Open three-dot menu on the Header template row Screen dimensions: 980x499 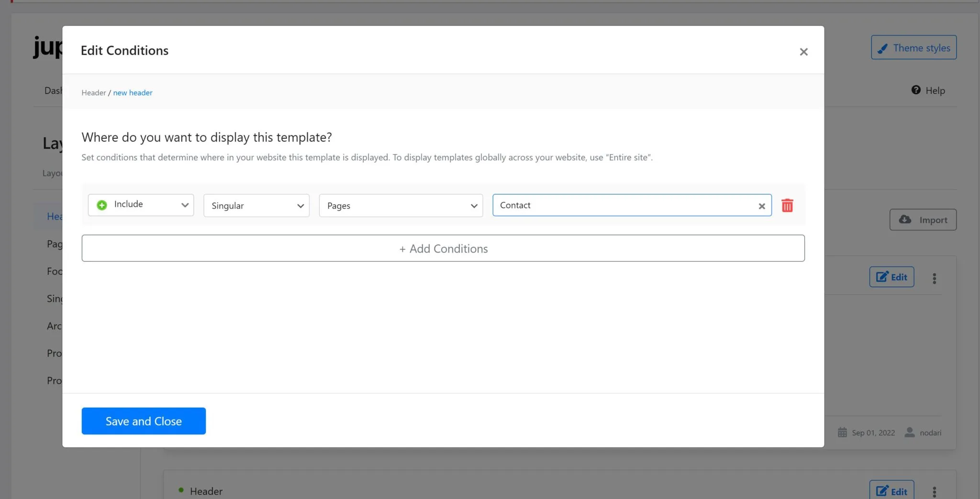click(935, 492)
